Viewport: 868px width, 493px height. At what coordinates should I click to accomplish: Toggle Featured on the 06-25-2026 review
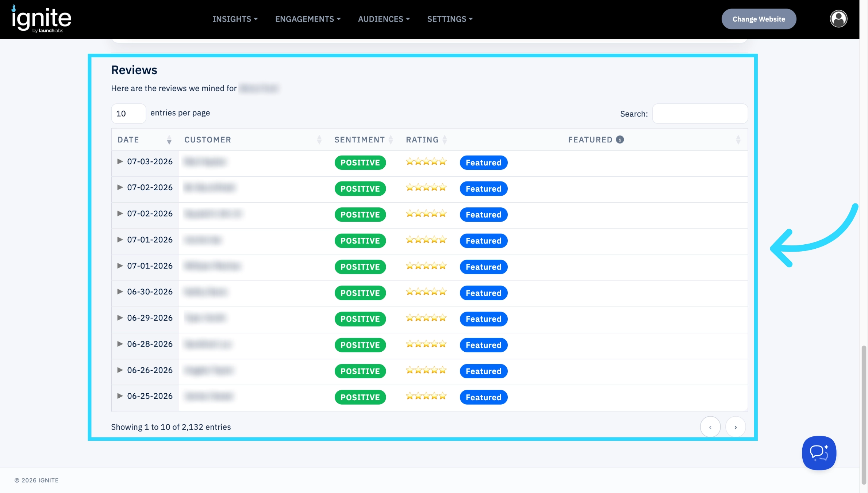point(483,397)
